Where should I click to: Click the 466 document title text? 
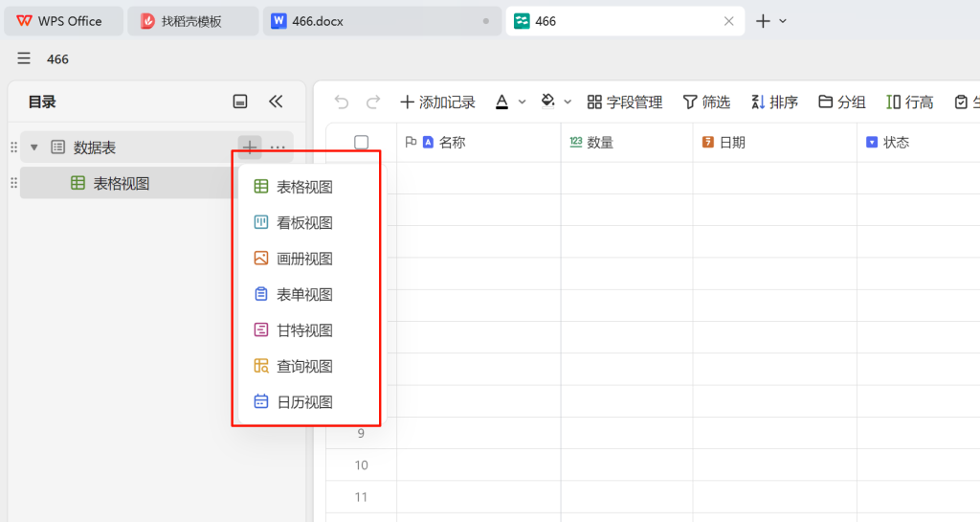pos(57,59)
